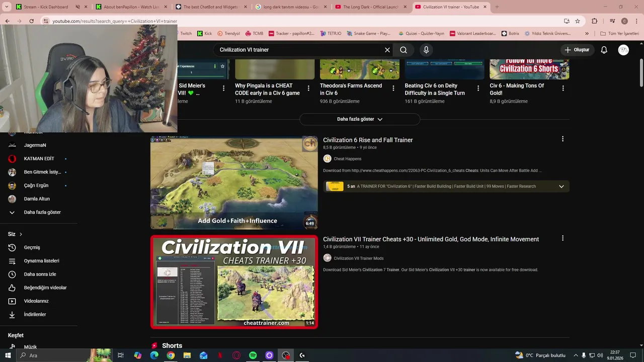The image size is (644, 362).
Task: Open Netflix from the taskbar
Action: tap(220, 355)
